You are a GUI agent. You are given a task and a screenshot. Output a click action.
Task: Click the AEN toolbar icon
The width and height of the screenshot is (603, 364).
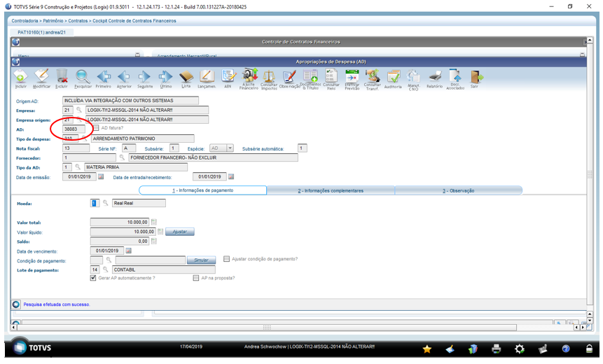tap(228, 77)
